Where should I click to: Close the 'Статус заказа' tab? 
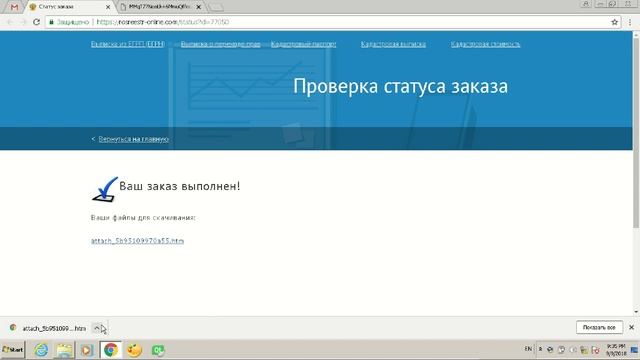coord(108,7)
